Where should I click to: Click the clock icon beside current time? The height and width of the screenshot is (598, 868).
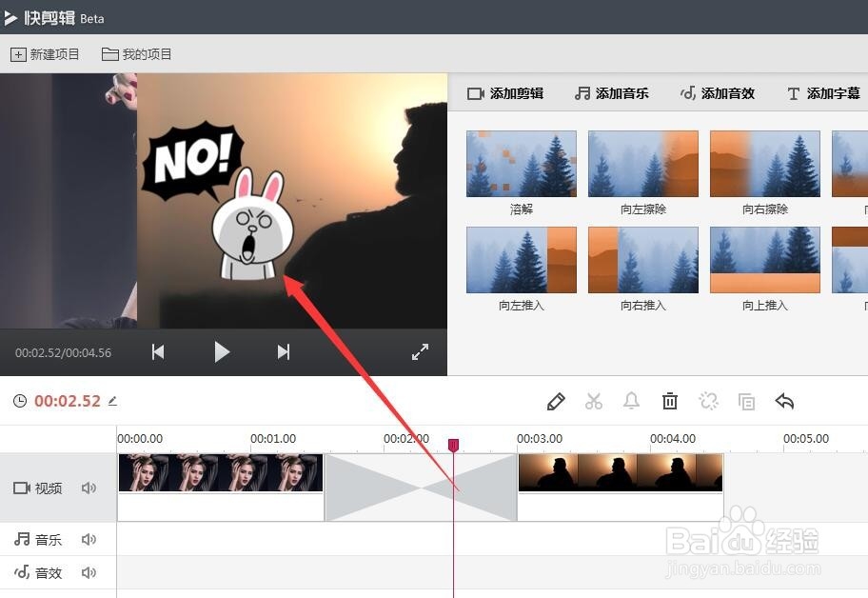(20, 401)
